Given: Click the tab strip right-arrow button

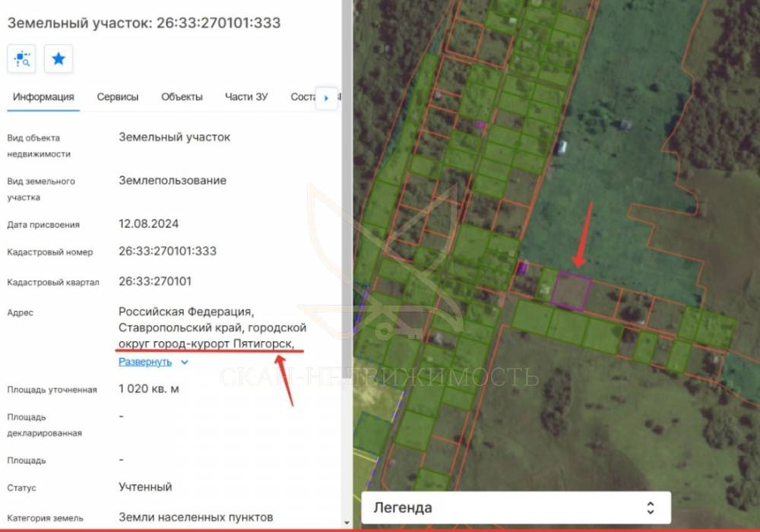Looking at the screenshot, I should coord(326,98).
